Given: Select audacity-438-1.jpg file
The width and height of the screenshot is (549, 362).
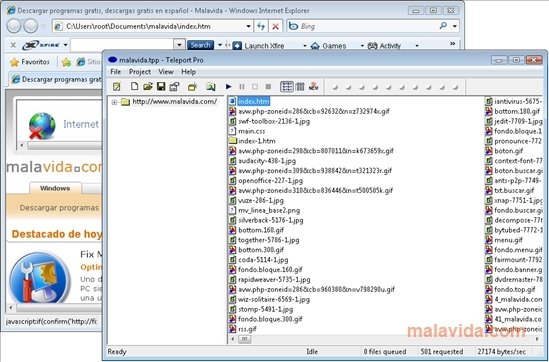Looking at the screenshot, I should coord(267,161).
